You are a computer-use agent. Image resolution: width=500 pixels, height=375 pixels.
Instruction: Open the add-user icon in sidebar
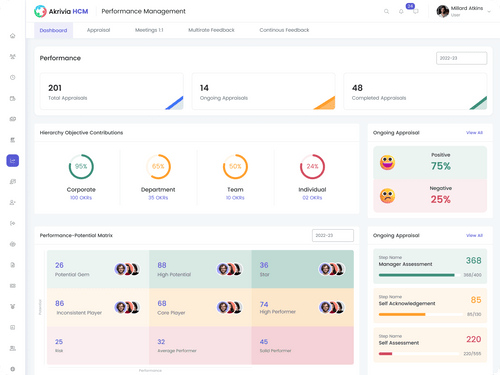[13, 202]
